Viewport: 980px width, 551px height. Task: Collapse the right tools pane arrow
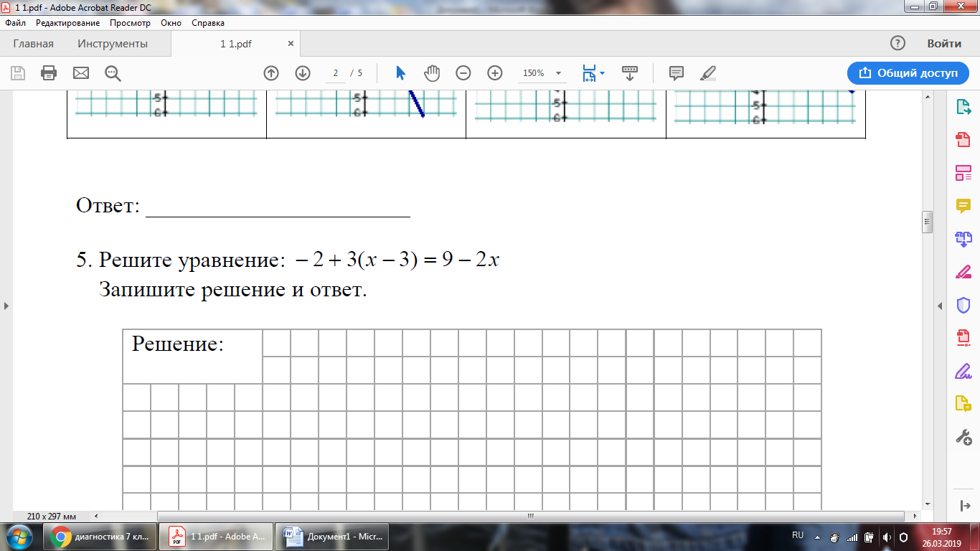(941, 306)
